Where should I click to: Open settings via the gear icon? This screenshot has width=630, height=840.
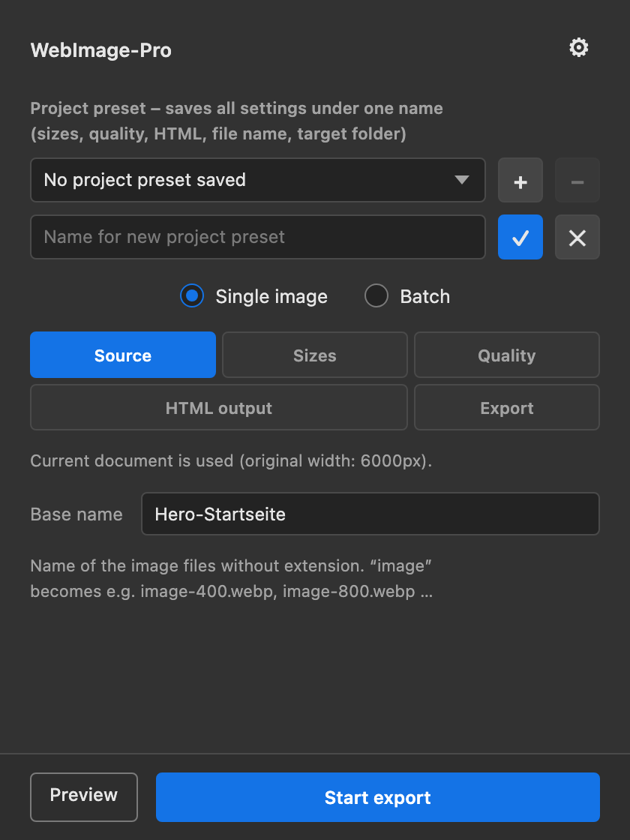pyautogui.click(x=578, y=48)
